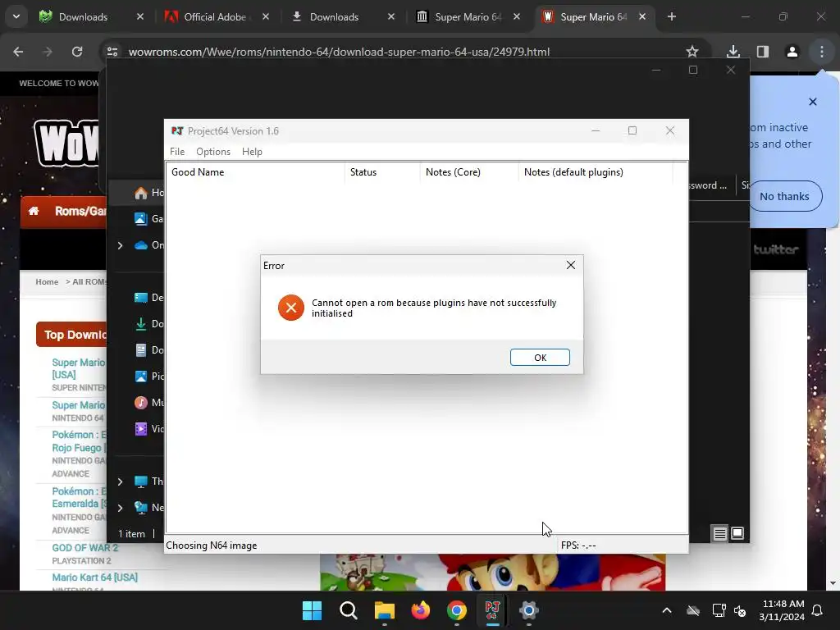Viewport: 840px width, 630px height.
Task: Open the File menu in Project64
Action: pyautogui.click(x=177, y=152)
